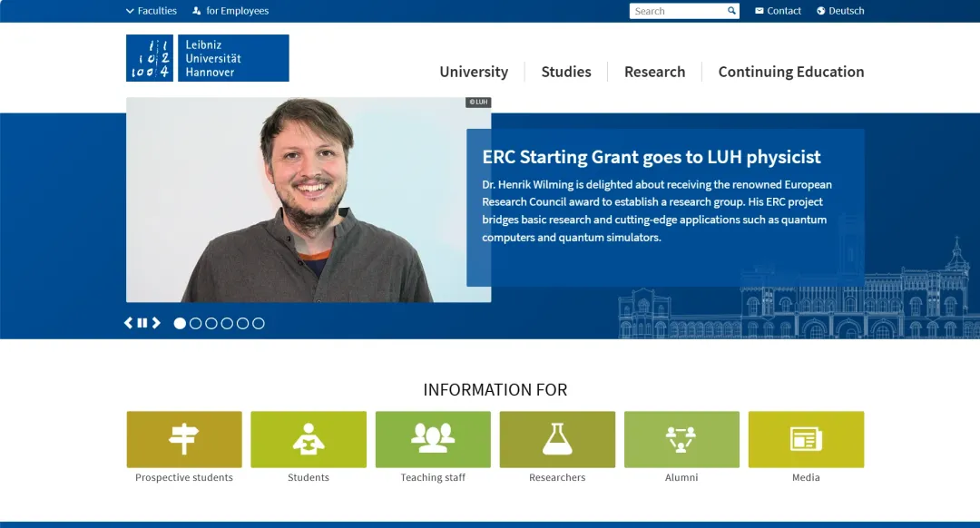Open the Students tile icon
Image resolution: width=980 pixels, height=528 pixels.
click(x=309, y=439)
